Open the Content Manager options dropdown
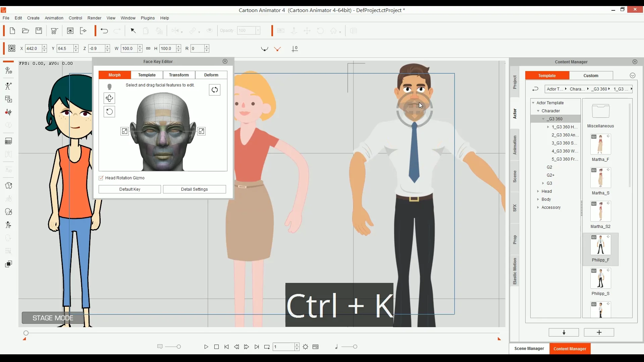The width and height of the screenshot is (644, 362). pos(633,76)
